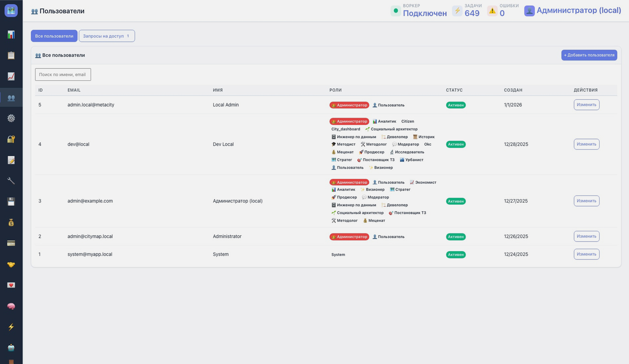Select the pink brain sidebar icon
The height and width of the screenshot is (364, 629).
pos(11,306)
